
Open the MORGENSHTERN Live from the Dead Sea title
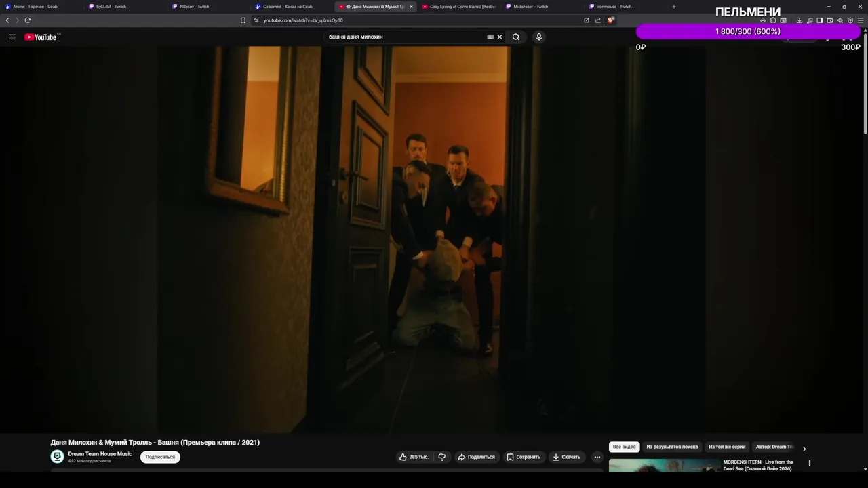point(758,465)
